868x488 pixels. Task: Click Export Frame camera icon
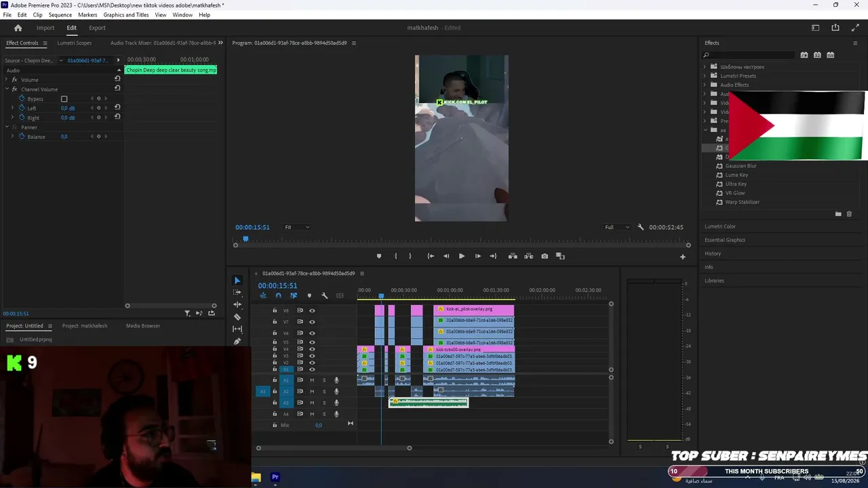(545, 256)
